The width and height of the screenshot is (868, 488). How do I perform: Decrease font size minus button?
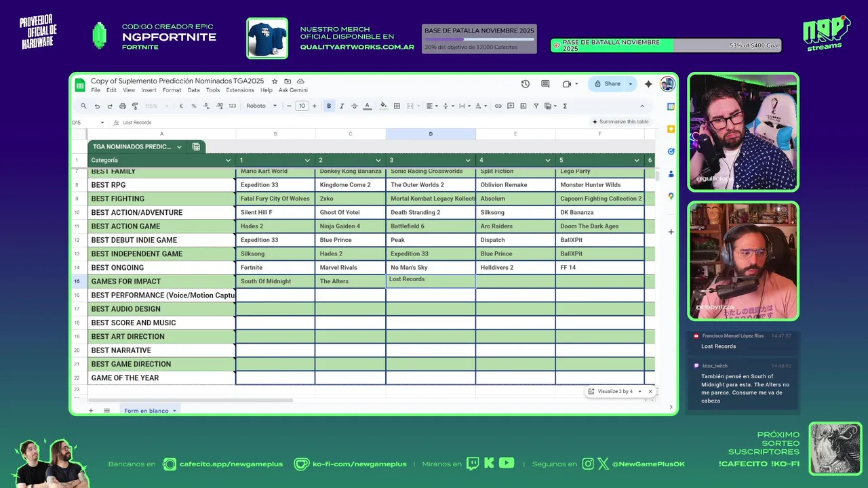coord(289,106)
